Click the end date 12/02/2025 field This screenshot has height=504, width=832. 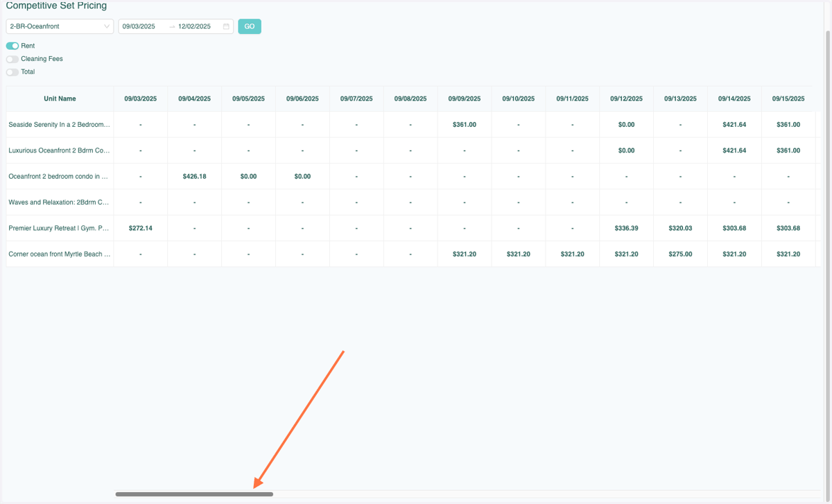[194, 26]
